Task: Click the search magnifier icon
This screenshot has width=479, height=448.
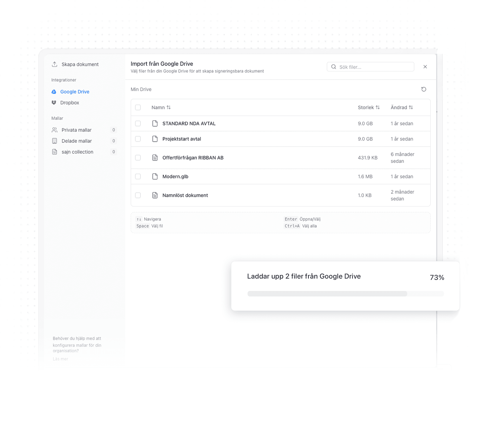Action: pos(334,67)
